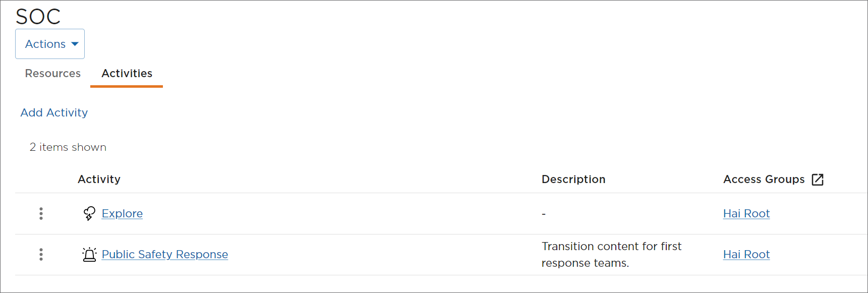Click the Activity column header
868x293 pixels.
point(99,180)
